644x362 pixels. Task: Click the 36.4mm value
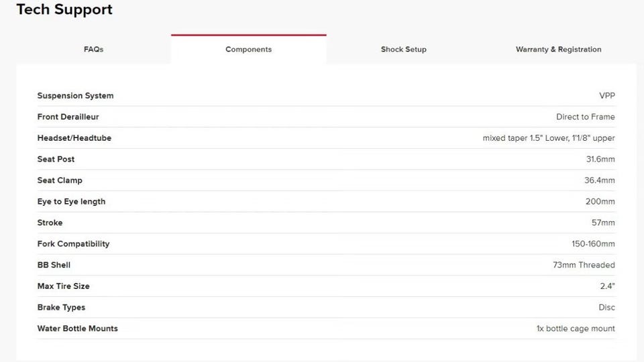pyautogui.click(x=600, y=180)
